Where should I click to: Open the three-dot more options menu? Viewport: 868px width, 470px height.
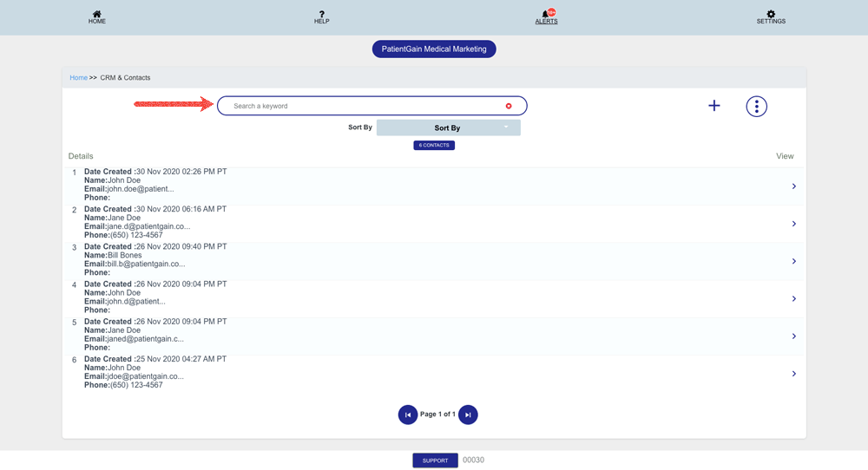tap(756, 106)
